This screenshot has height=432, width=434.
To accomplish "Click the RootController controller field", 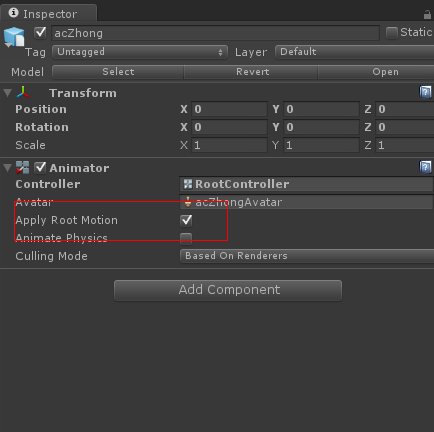I will (307, 184).
